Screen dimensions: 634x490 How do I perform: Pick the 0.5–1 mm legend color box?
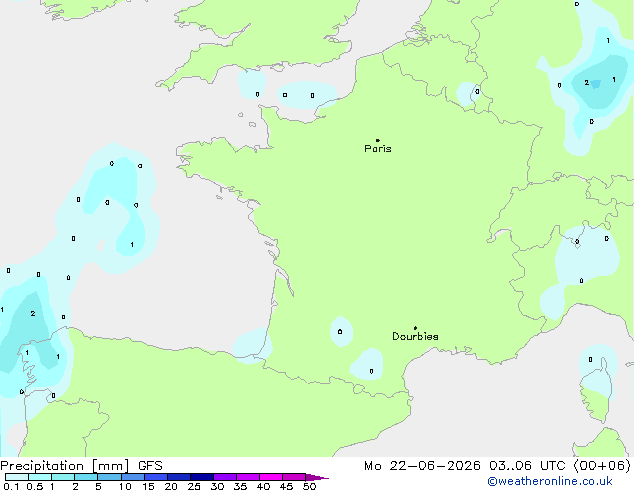[x=40, y=477]
